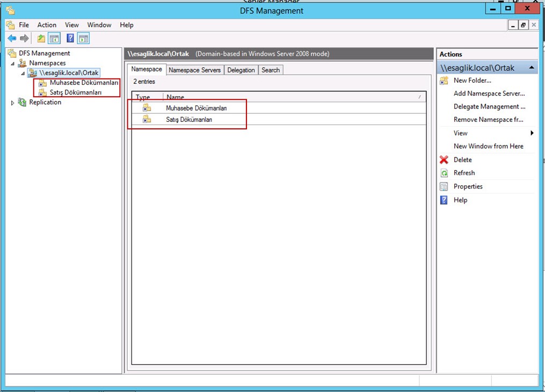Click the Up one level folder icon
The width and height of the screenshot is (545, 392).
tap(41, 38)
